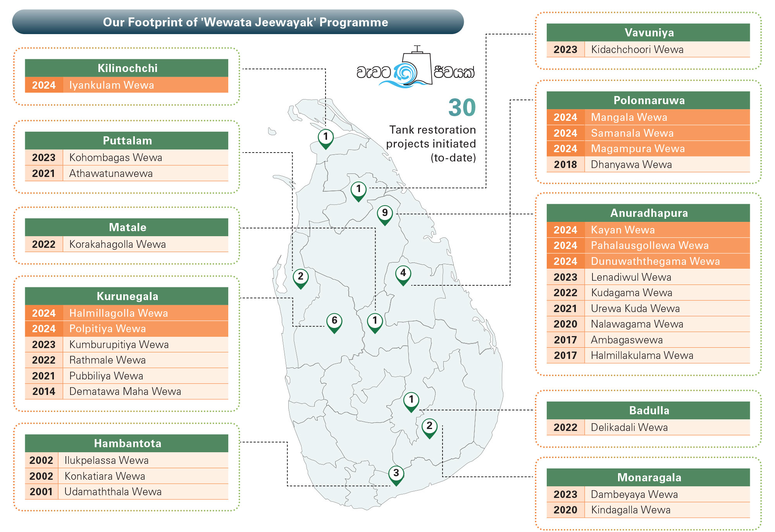This screenshot has height=532, width=775.
Task: Select the Matale table header
Action: point(127,227)
